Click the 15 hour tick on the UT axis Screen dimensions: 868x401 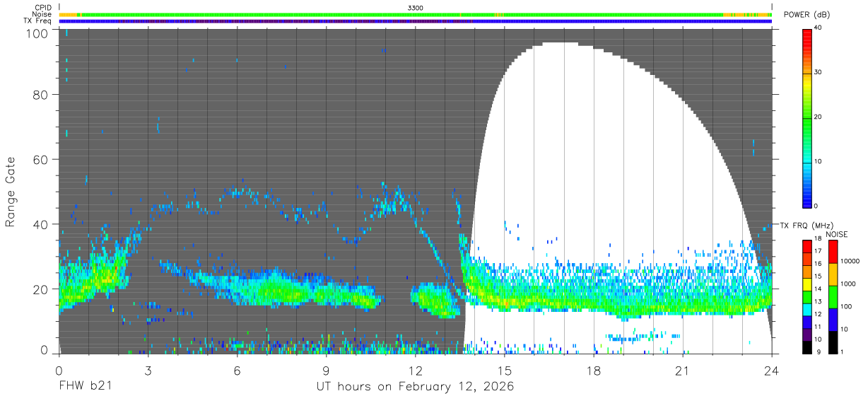point(505,370)
